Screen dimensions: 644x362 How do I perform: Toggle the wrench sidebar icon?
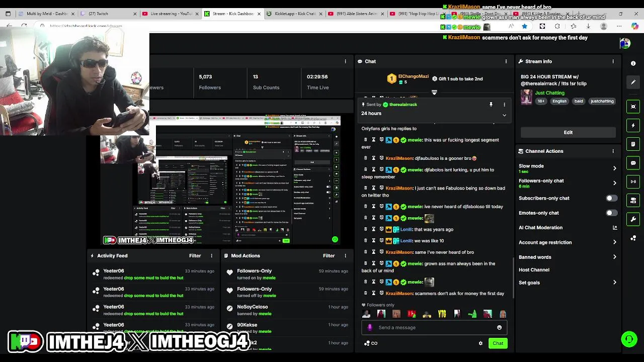tap(633, 219)
